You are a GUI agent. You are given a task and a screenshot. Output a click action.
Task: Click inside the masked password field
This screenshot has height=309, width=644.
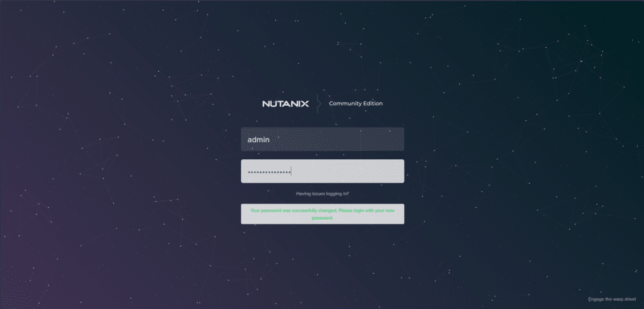[322, 171]
